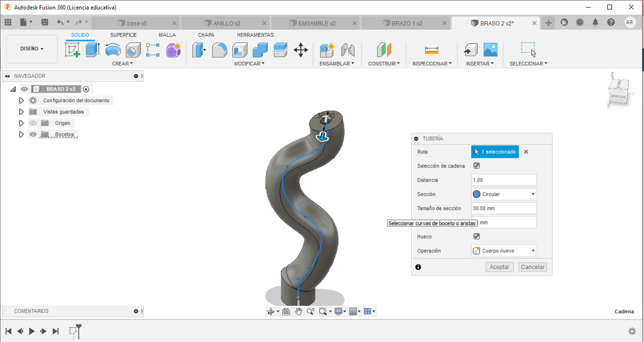Open the MODIFICAR dropdown menu
Viewport: 644px width, 342px height.
point(249,64)
